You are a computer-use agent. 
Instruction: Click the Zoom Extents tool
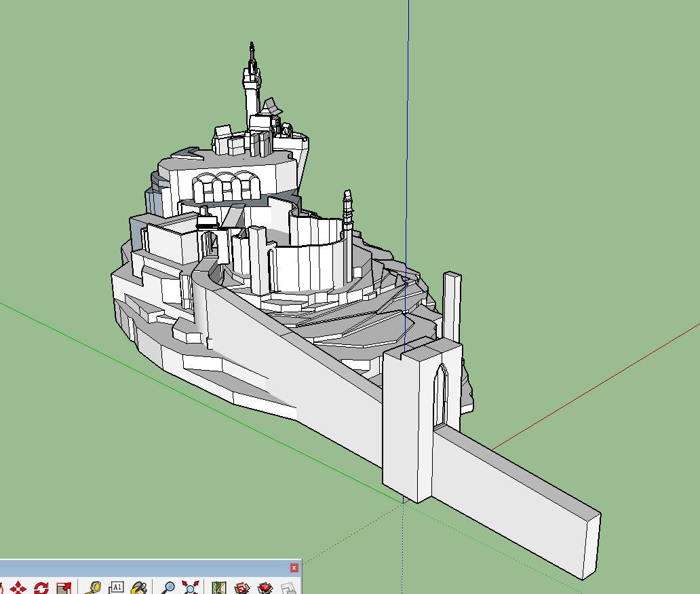(x=191, y=588)
